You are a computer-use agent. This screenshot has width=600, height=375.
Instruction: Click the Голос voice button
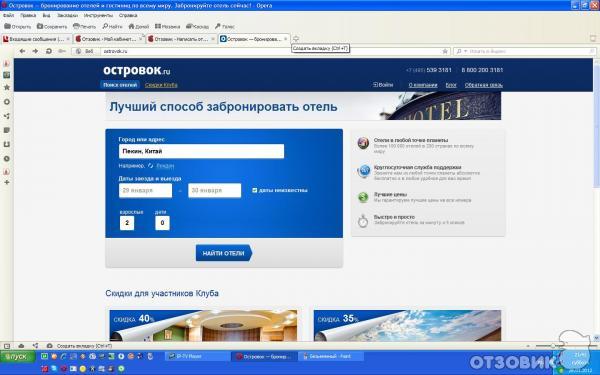coord(225,26)
